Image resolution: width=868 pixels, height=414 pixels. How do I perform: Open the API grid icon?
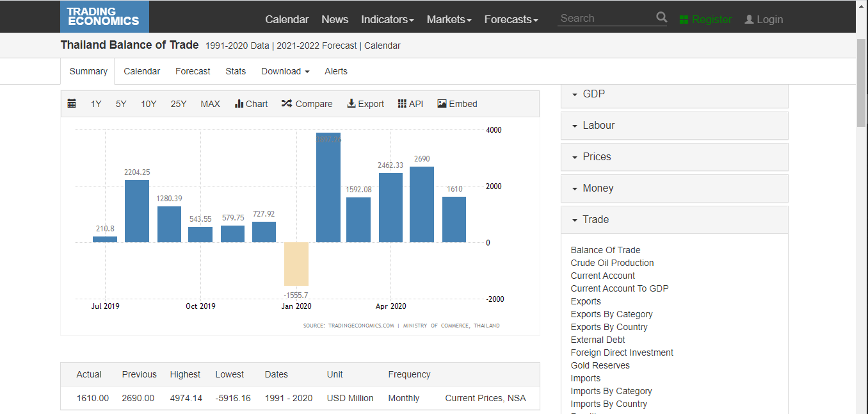[402, 104]
